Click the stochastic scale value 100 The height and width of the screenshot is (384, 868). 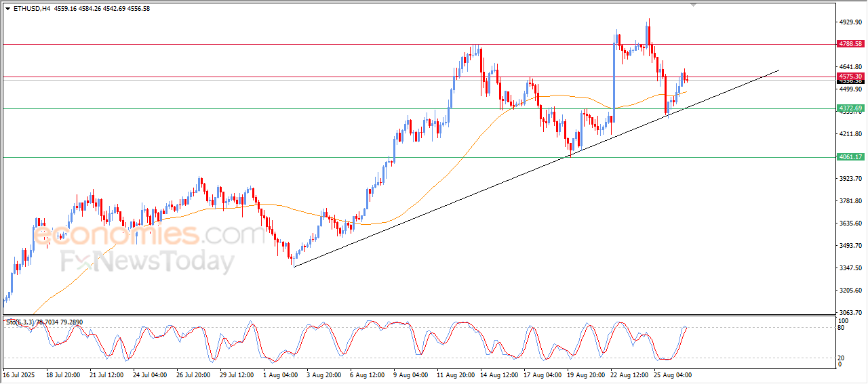[844, 320]
